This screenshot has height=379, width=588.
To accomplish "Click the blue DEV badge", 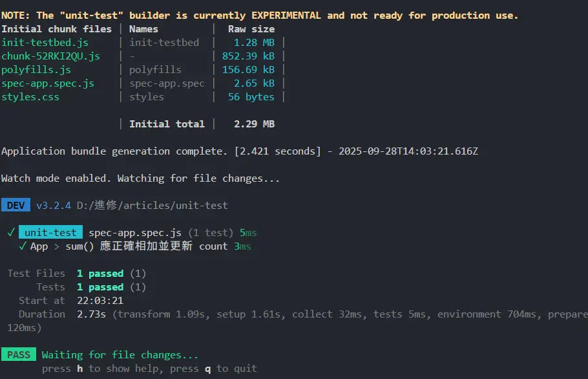I will [16, 206].
